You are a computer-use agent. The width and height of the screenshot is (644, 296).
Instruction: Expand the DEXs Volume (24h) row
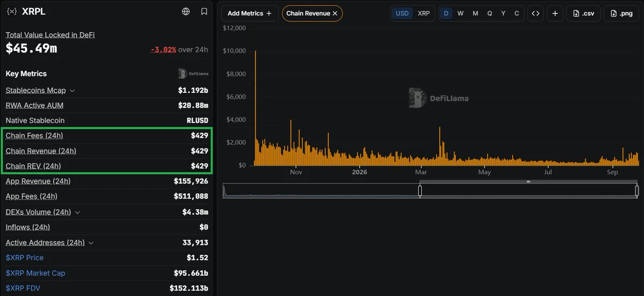coord(77,212)
